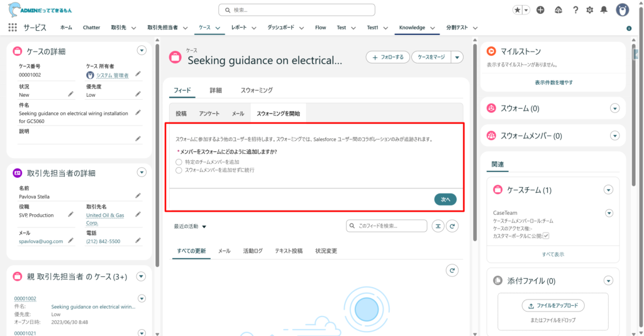Screen dimensions: 644x336
Task: Open the 最近の活動 sort dropdown
Action: pos(191,226)
